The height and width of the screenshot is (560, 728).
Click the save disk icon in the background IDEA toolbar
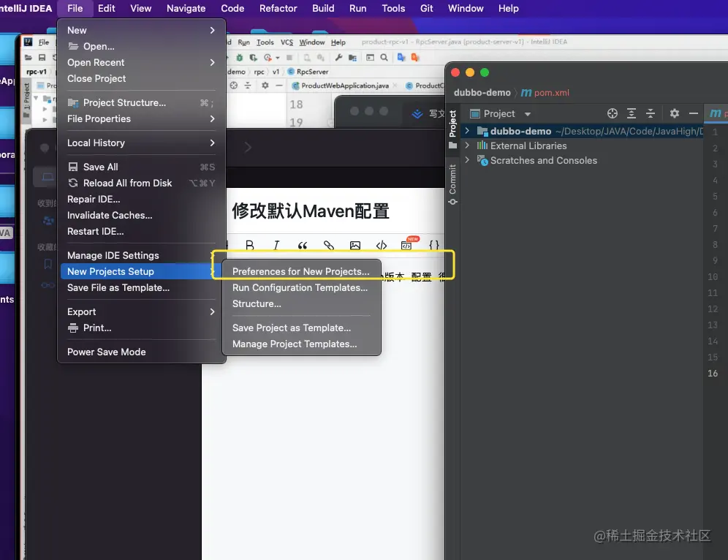(42, 58)
